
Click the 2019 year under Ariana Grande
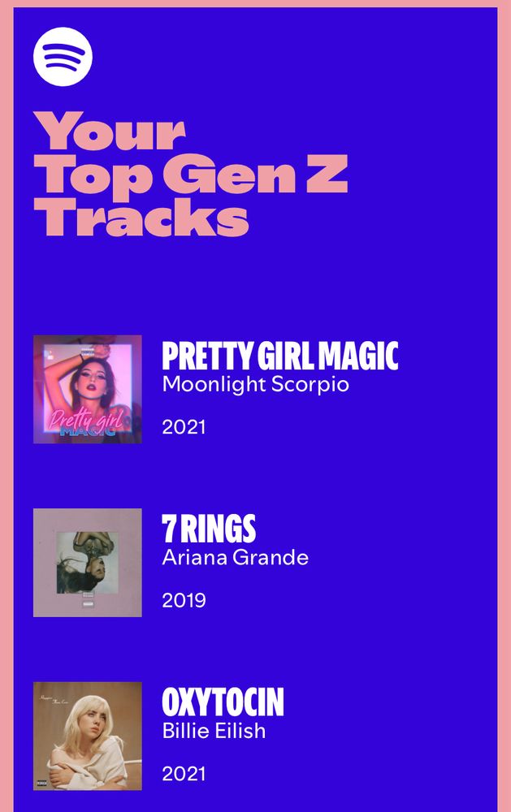184,601
